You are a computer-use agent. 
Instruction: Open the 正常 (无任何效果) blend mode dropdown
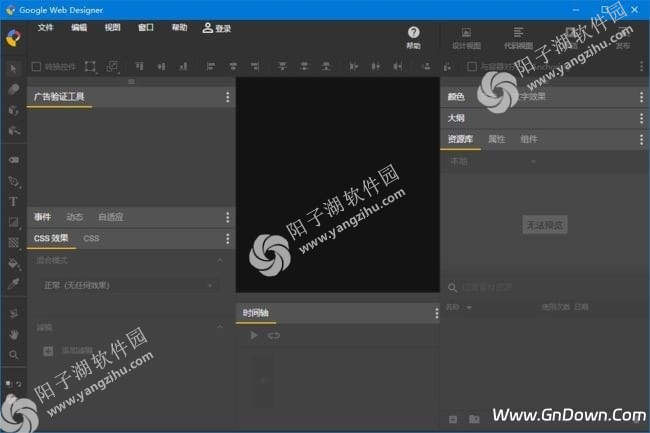tap(129, 285)
